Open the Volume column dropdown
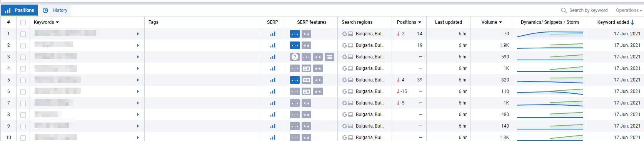This screenshot has width=644, height=141. (501, 22)
